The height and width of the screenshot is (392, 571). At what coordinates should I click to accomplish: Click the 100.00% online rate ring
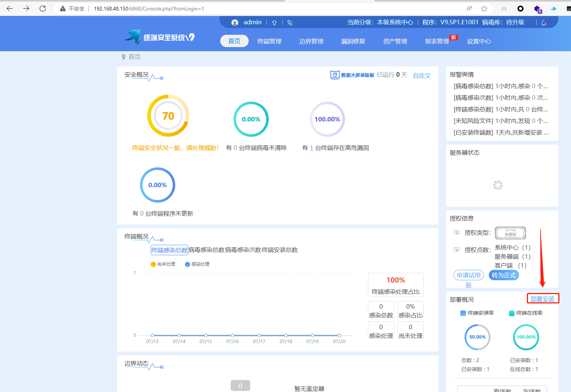coord(526,337)
